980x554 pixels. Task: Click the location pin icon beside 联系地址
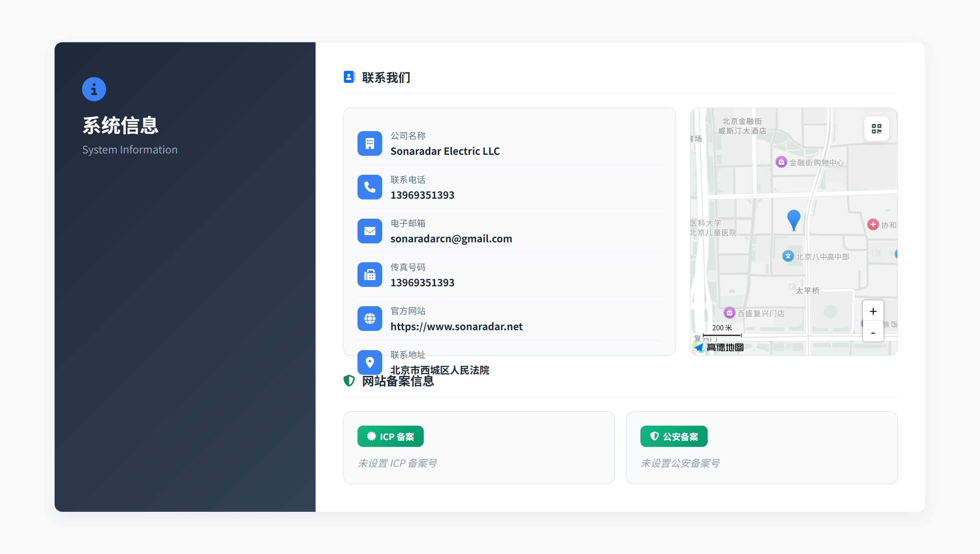click(369, 362)
